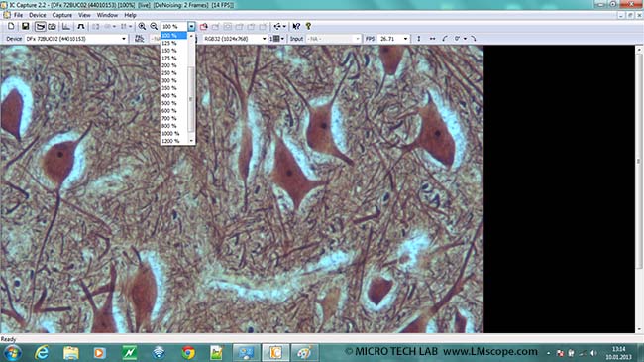Open the Device menu
The height and width of the screenshot is (362, 644).
point(38,15)
